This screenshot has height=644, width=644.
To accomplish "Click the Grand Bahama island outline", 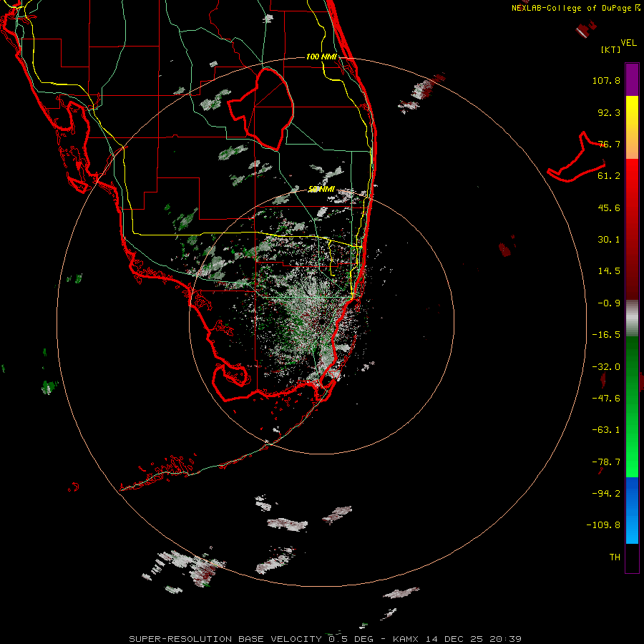I will [577, 158].
